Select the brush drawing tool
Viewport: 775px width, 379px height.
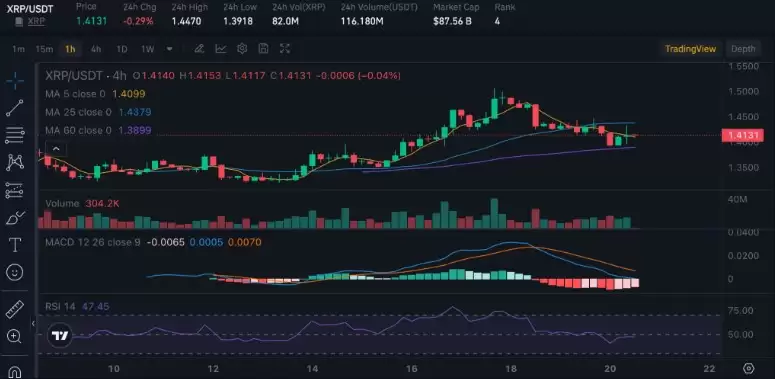click(x=15, y=217)
